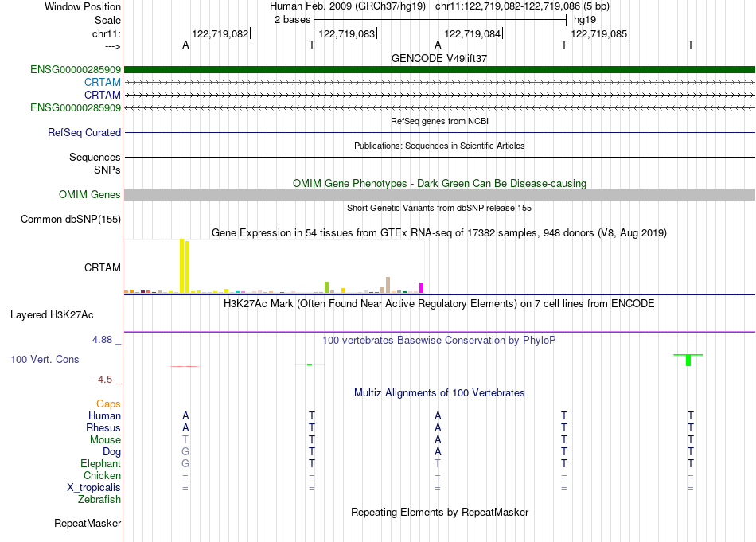
Task: Click the Layered H3K27Ac label
Action: [x=52, y=315]
